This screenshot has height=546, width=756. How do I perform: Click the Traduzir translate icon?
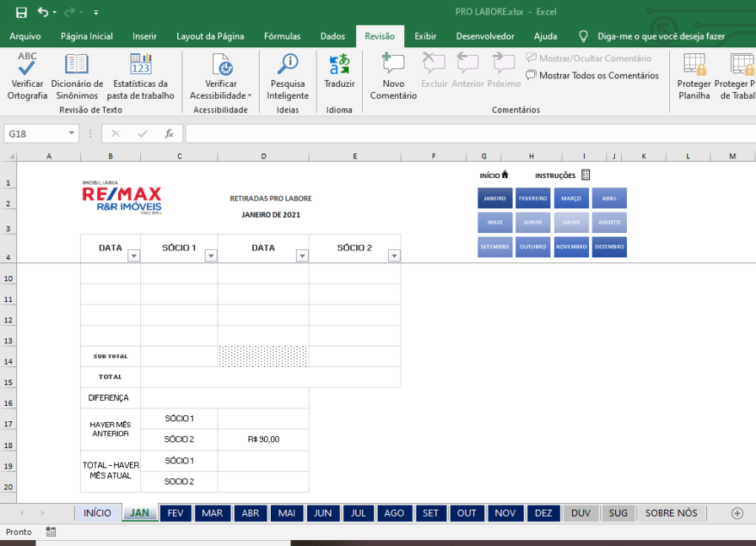point(339,65)
